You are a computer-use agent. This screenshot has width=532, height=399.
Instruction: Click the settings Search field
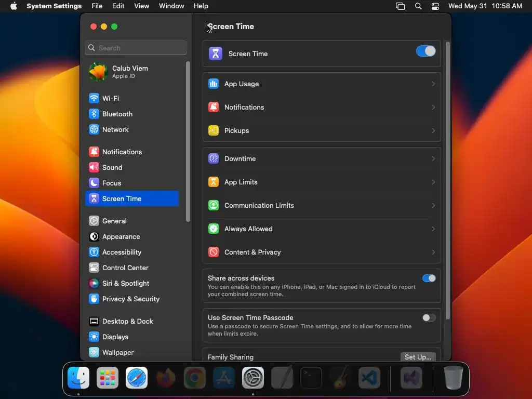click(136, 48)
